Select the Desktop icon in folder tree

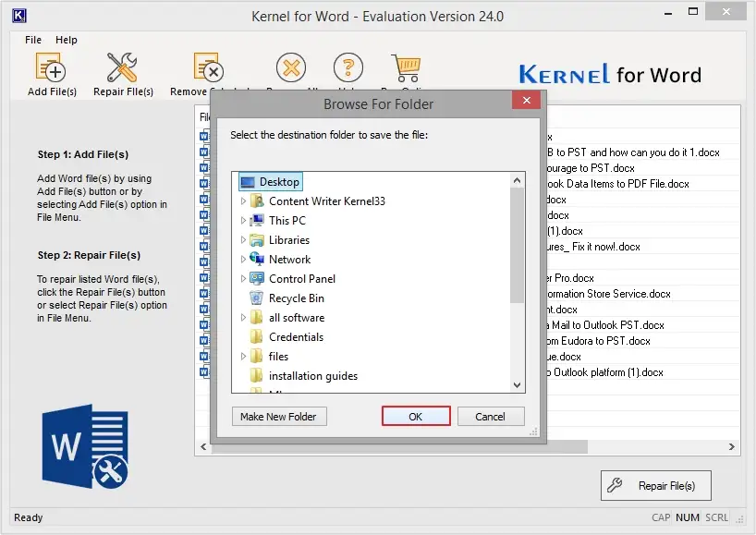(x=248, y=182)
